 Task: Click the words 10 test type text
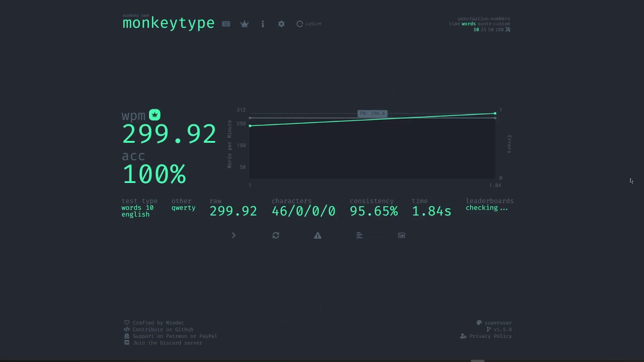tap(137, 208)
